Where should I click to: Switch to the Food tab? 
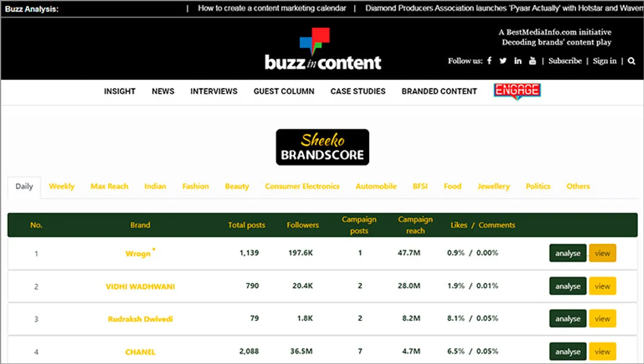452,187
